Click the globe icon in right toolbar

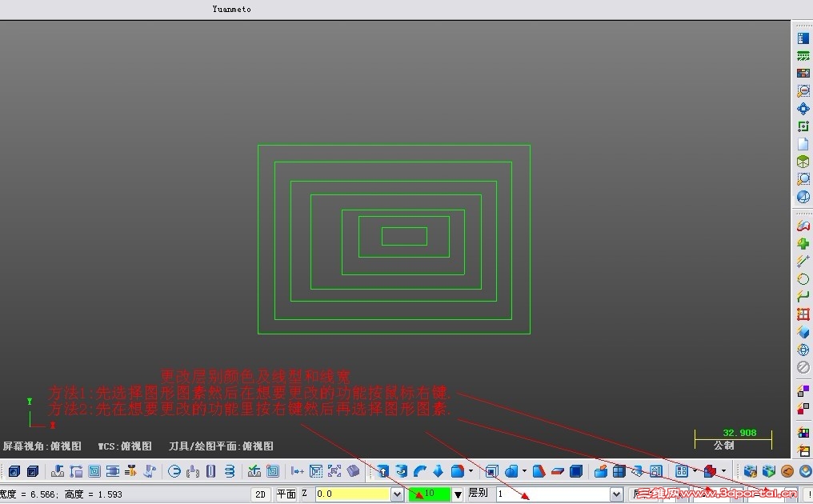(803, 350)
